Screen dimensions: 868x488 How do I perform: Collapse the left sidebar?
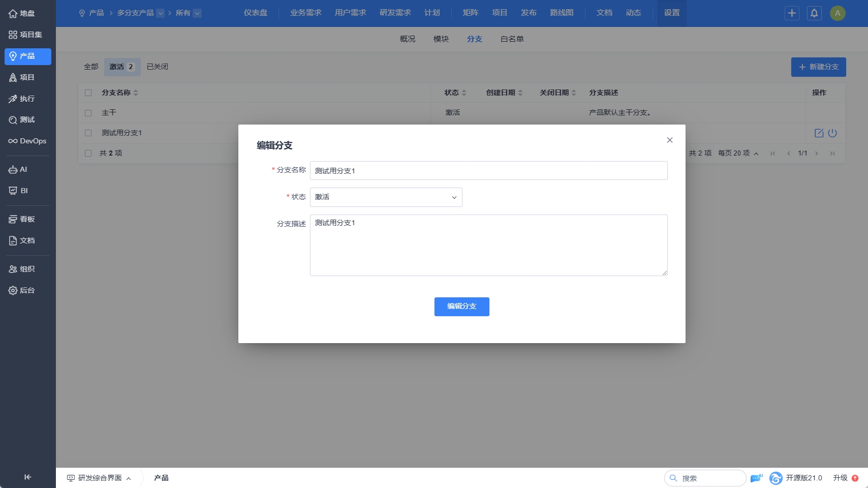click(x=27, y=477)
